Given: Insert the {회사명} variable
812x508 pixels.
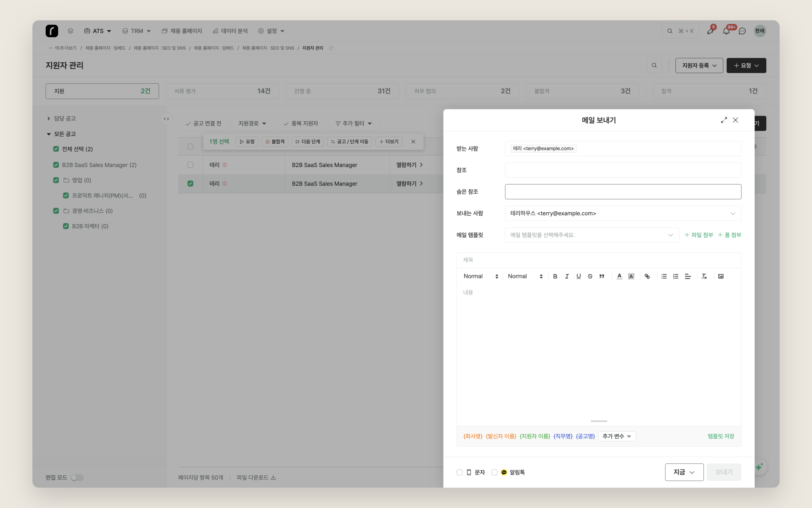Looking at the screenshot, I should 473,436.
